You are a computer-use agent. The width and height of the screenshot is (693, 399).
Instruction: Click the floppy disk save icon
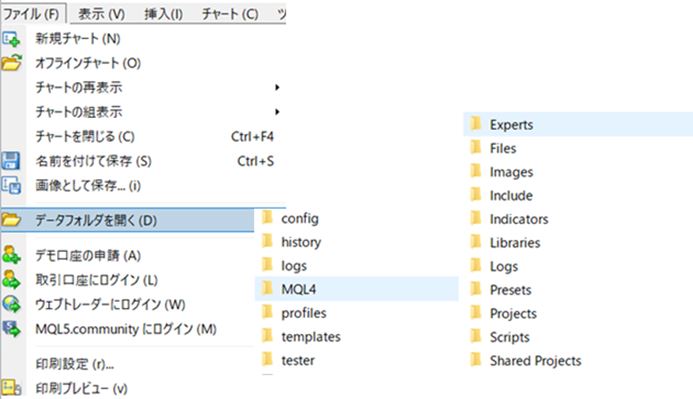coord(11,161)
